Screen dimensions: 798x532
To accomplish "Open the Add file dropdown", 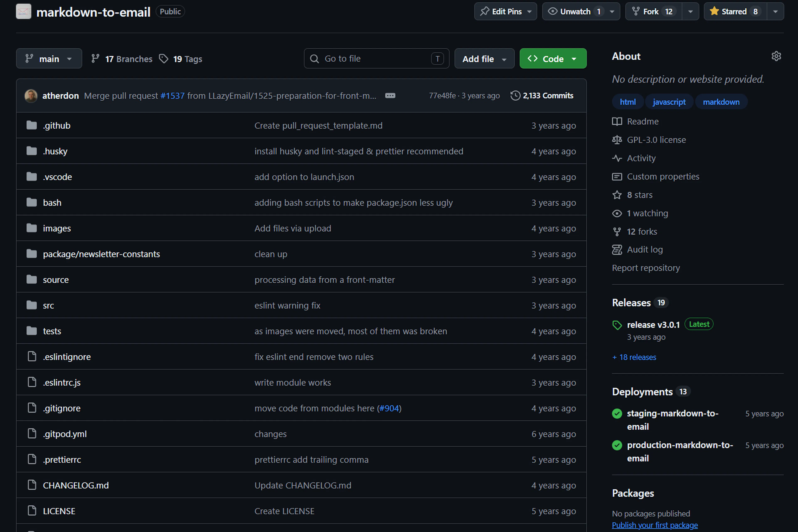I will click(x=484, y=58).
